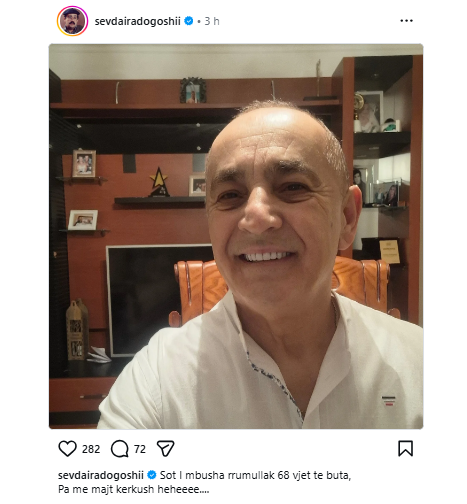Click the framed picture on top shelf

tap(193, 90)
